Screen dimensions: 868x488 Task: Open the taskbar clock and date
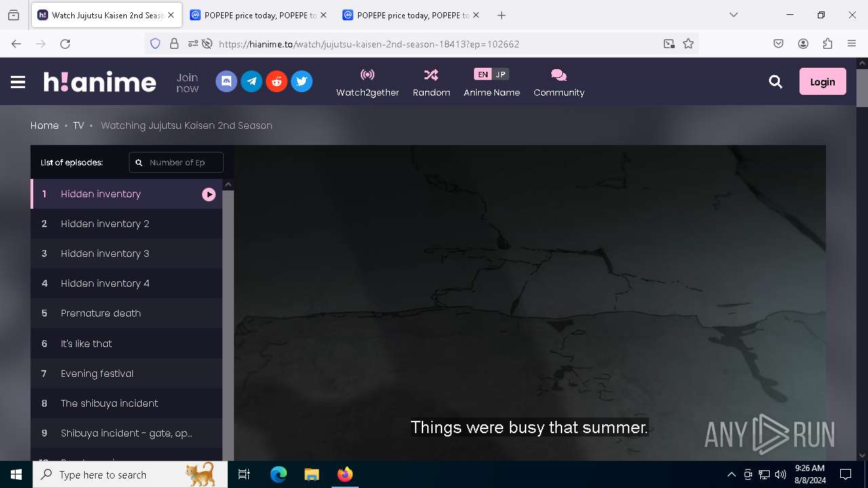click(x=810, y=474)
